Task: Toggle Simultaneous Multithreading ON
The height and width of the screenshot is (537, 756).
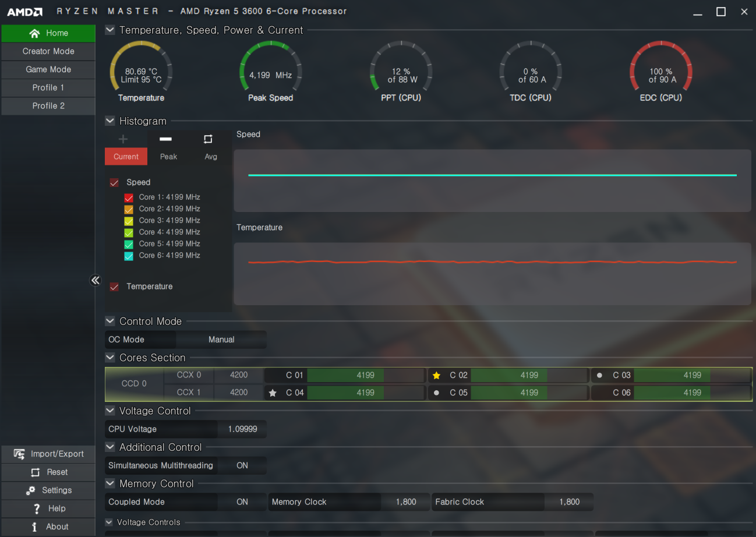Action: tap(242, 465)
